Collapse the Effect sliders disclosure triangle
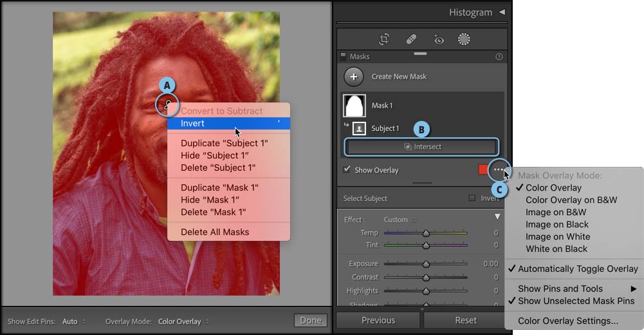644x335 pixels. 497,216
